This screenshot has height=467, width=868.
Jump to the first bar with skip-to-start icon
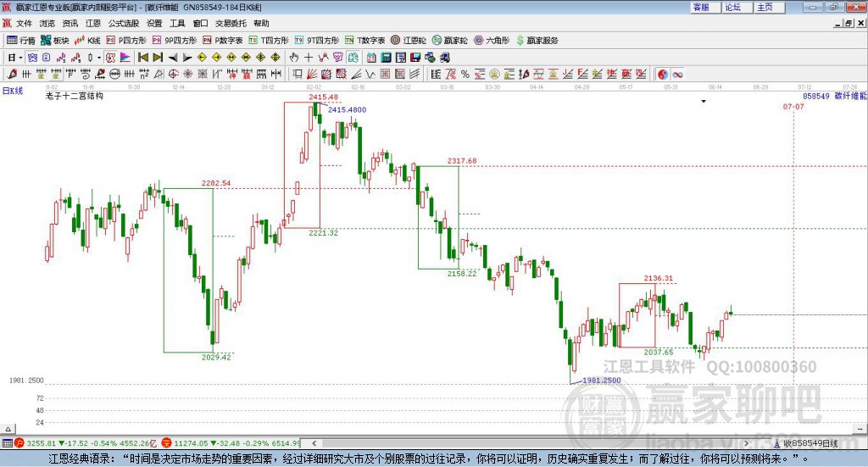pos(142,58)
